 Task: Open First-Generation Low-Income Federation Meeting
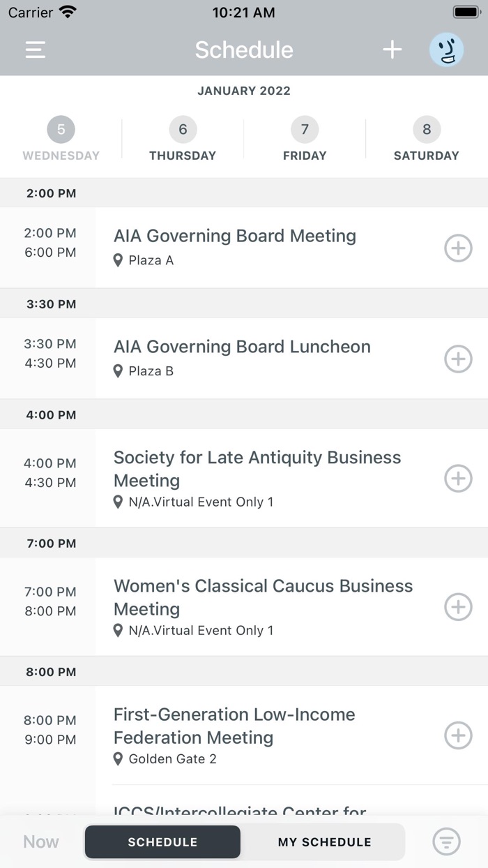point(234,726)
